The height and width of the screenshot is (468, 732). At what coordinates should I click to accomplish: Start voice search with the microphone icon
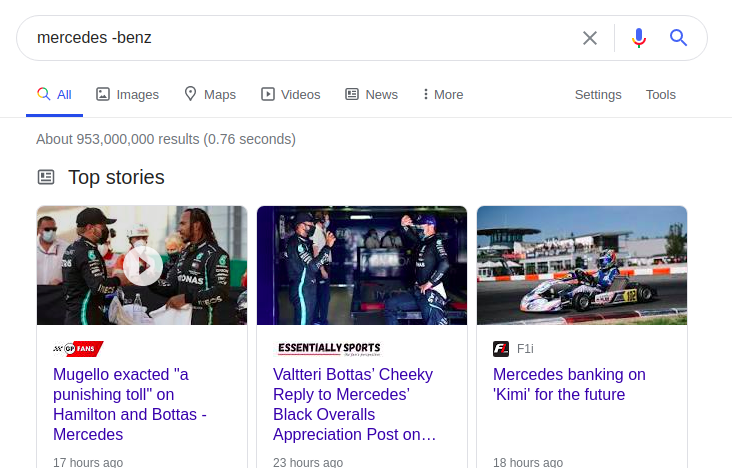tap(639, 38)
